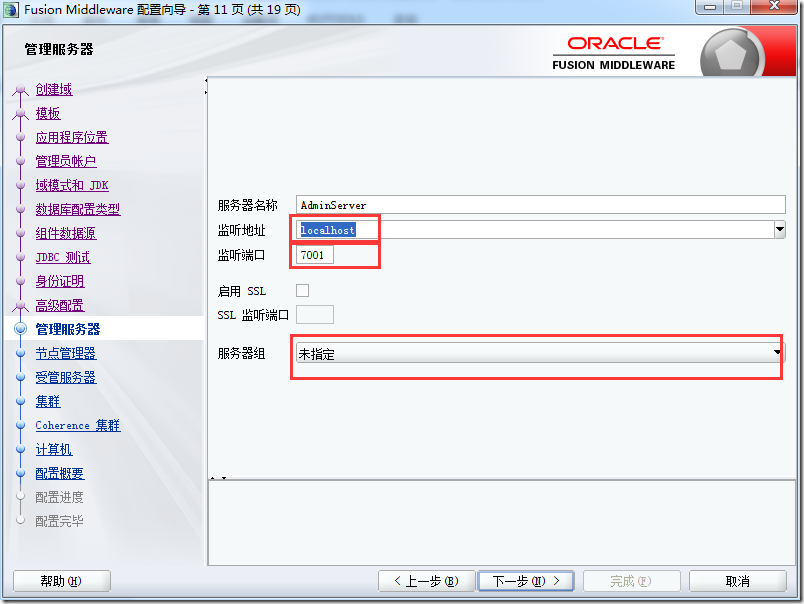This screenshot has width=804, height=604.
Task: Click the 监听地址 localhost field
Action: pyautogui.click(x=535, y=230)
